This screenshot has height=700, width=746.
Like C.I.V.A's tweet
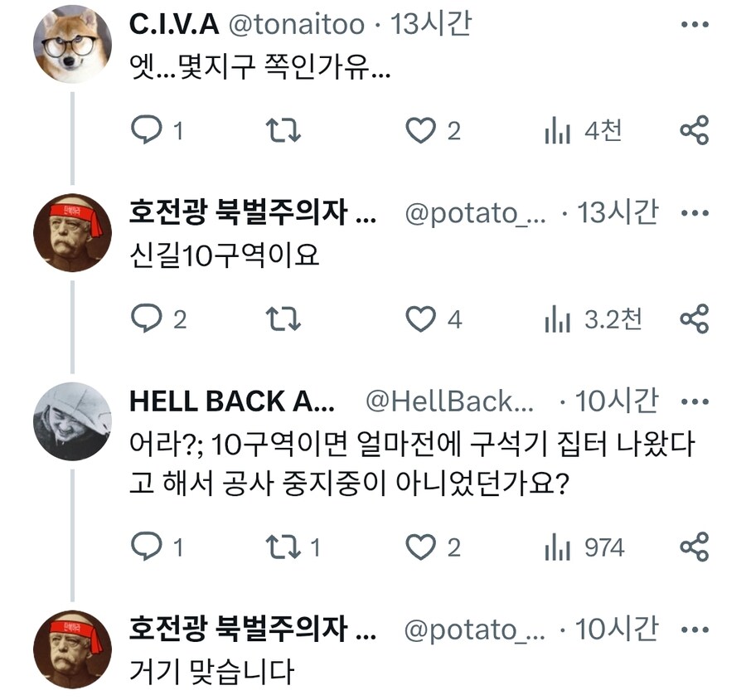coord(424,130)
